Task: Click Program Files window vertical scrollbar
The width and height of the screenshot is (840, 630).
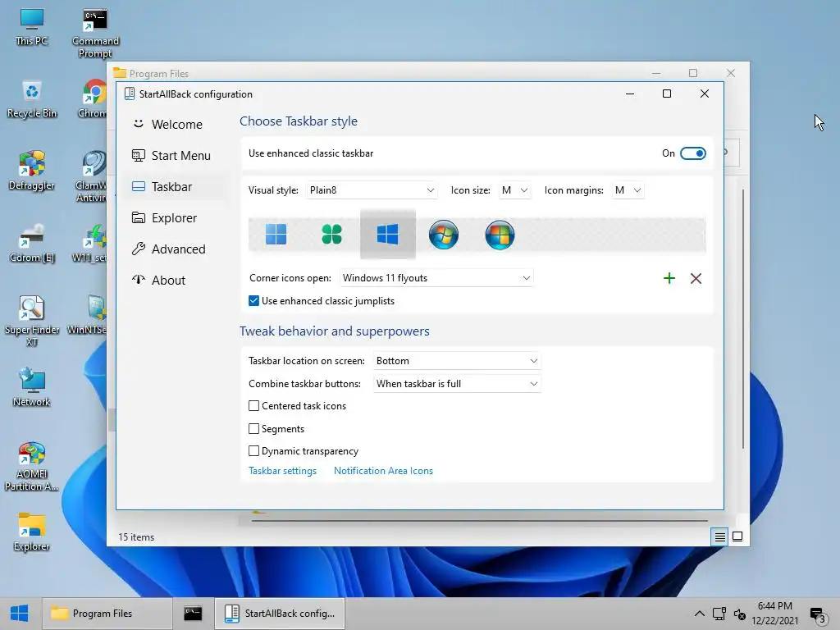Action: point(743,319)
